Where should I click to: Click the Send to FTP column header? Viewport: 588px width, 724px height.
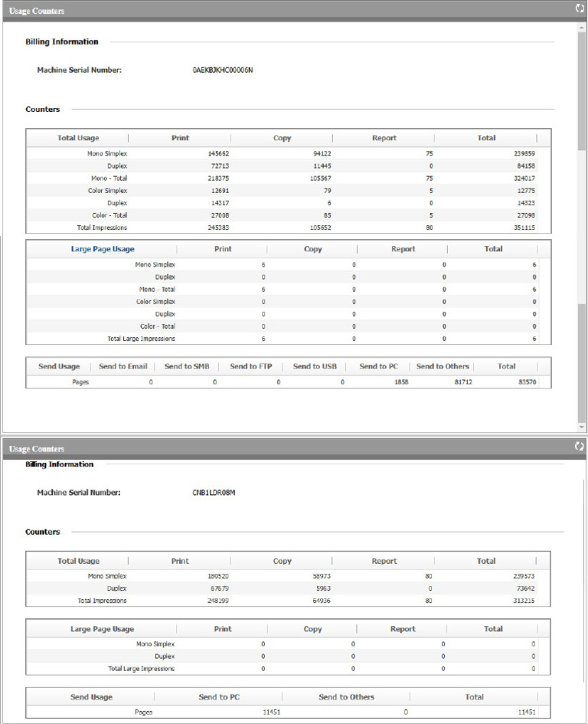251,366
